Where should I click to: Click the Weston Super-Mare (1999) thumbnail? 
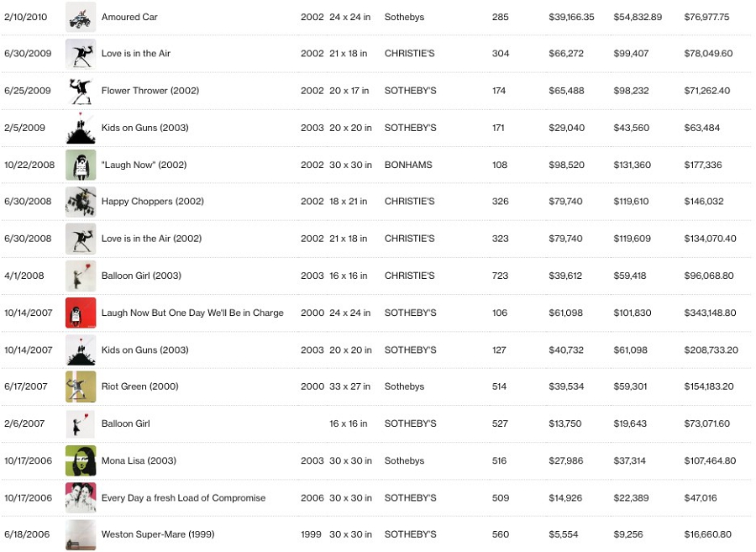pyautogui.click(x=81, y=534)
